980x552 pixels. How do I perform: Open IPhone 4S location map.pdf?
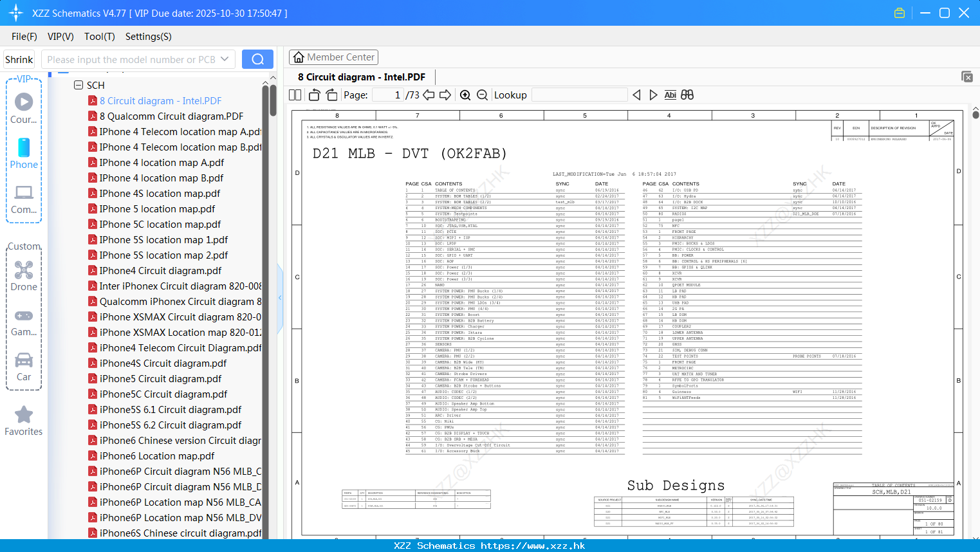click(160, 194)
